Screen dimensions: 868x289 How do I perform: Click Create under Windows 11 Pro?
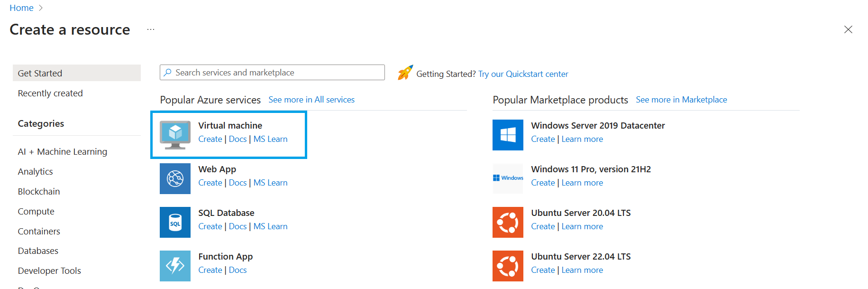pos(543,183)
